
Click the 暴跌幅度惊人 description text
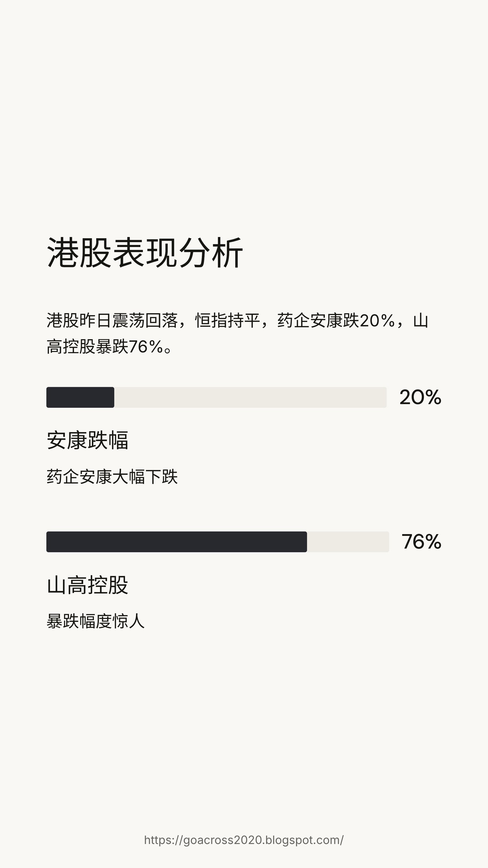click(x=96, y=621)
